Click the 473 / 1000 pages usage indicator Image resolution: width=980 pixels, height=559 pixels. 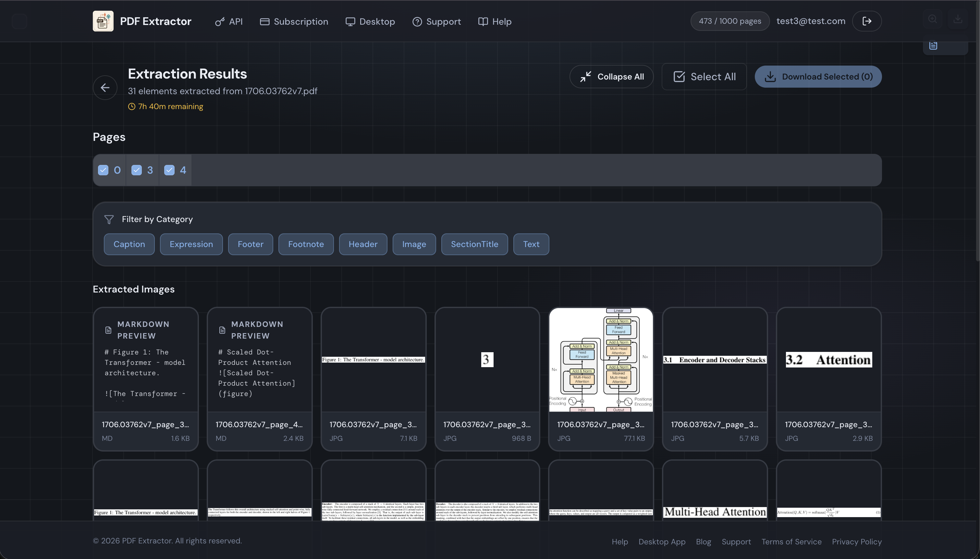click(x=730, y=21)
